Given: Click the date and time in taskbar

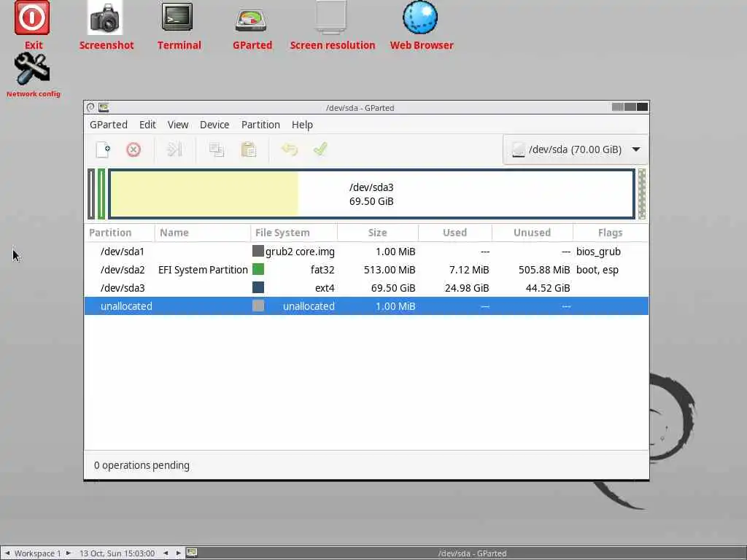Looking at the screenshot, I should [x=117, y=553].
